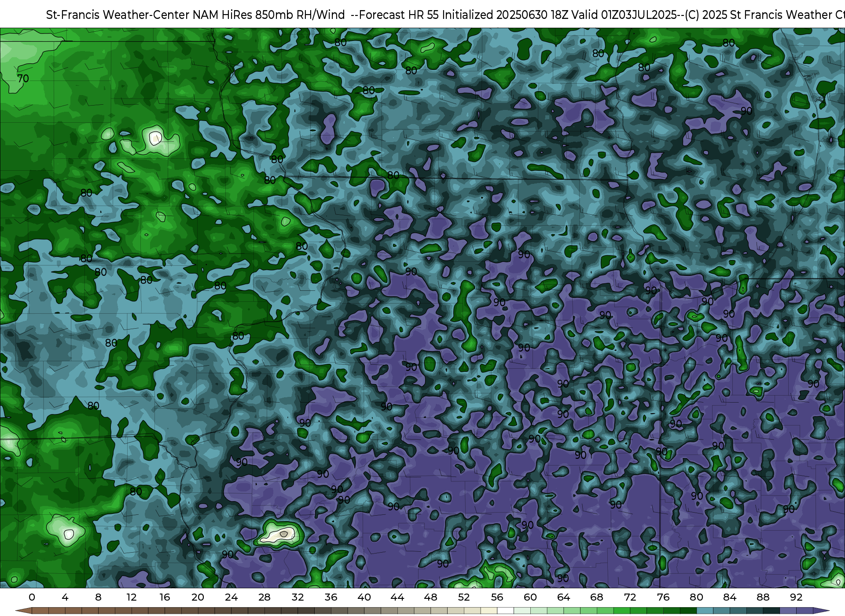Click the colorbar label '60'
845x616 pixels.
[x=530, y=597]
